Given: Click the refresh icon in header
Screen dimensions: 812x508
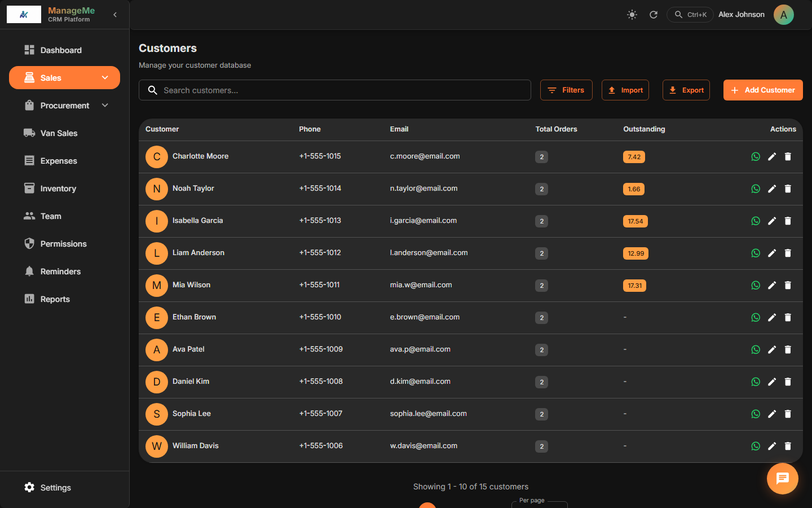Looking at the screenshot, I should 654,15.
